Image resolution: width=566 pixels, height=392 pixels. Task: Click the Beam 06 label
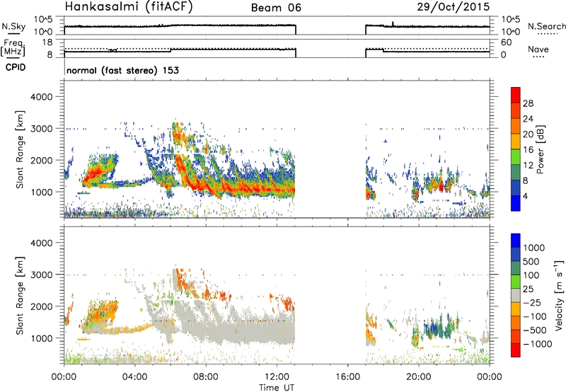pos(276,8)
